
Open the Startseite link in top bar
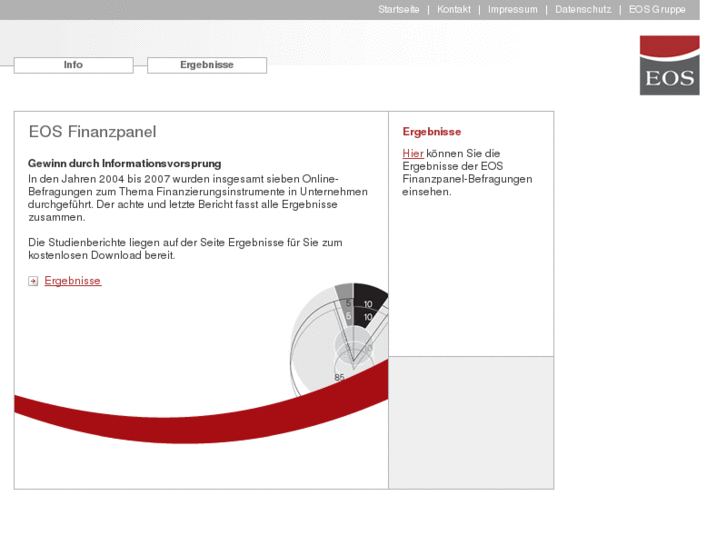[398, 9]
